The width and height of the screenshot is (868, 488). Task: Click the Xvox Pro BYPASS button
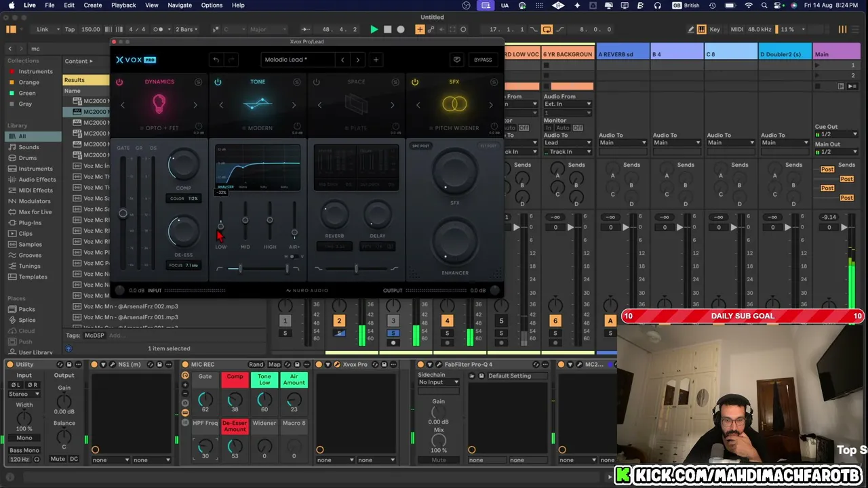pos(483,60)
